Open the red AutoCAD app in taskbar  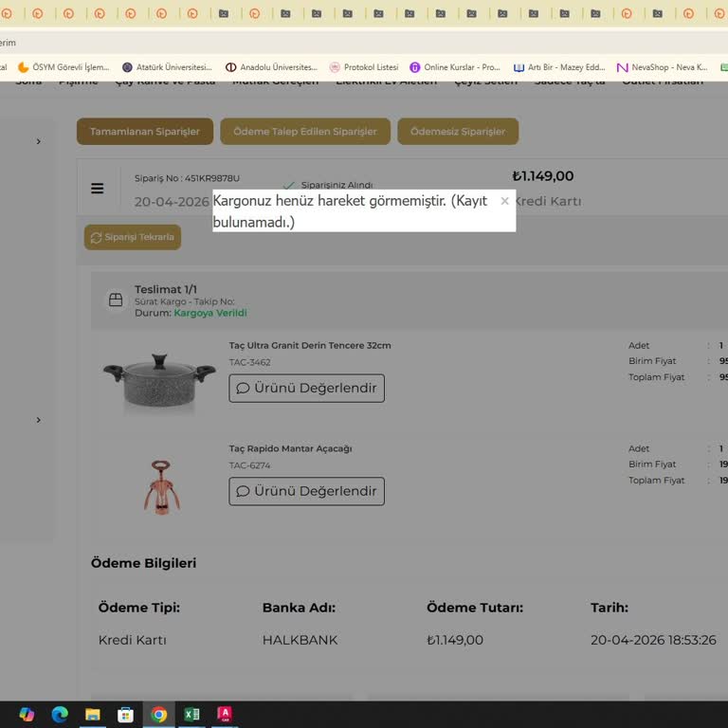click(225, 714)
